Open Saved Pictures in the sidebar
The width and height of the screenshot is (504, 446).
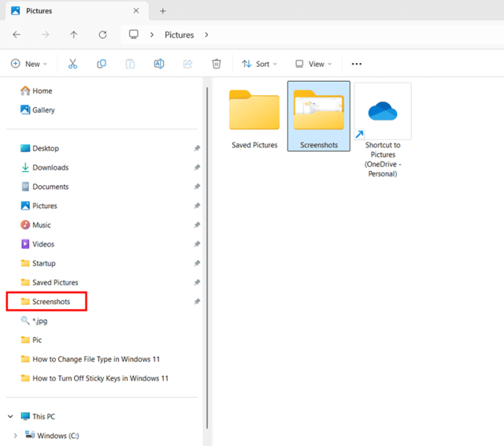pyautogui.click(x=49, y=282)
